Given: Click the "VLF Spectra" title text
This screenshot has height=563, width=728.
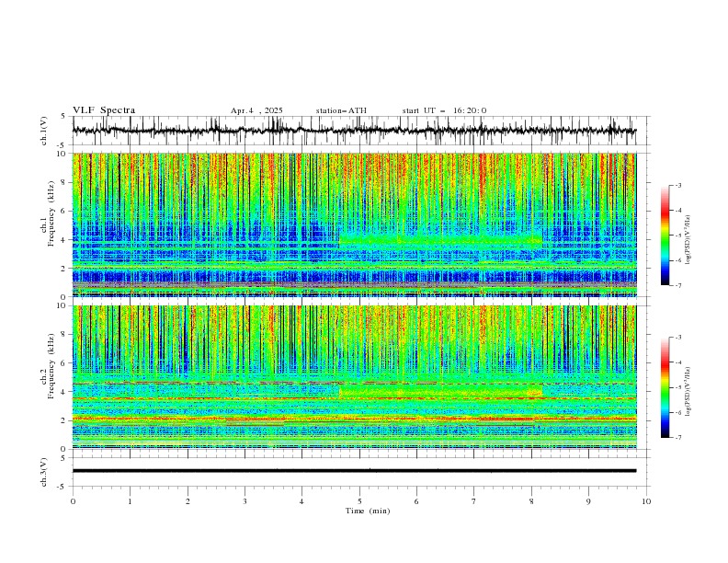Looking at the screenshot, I should coord(104,110).
